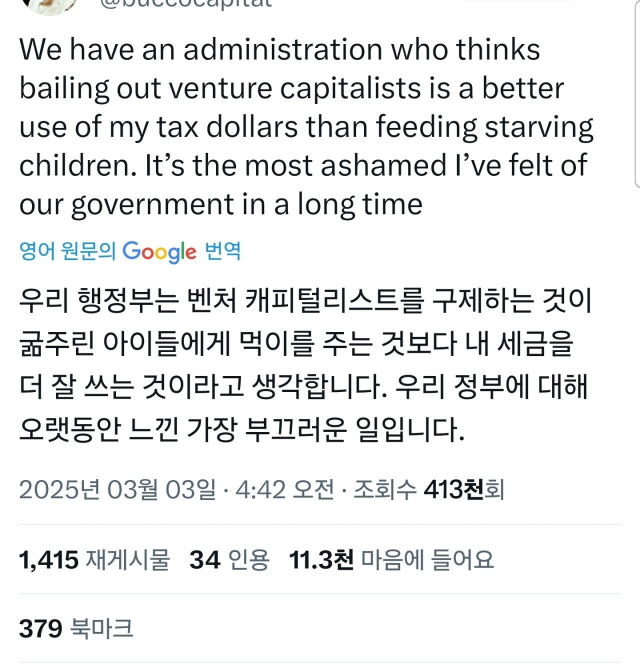View the 11.3천 마음에 들어요 likes
640x672 pixels.
tap(391, 559)
